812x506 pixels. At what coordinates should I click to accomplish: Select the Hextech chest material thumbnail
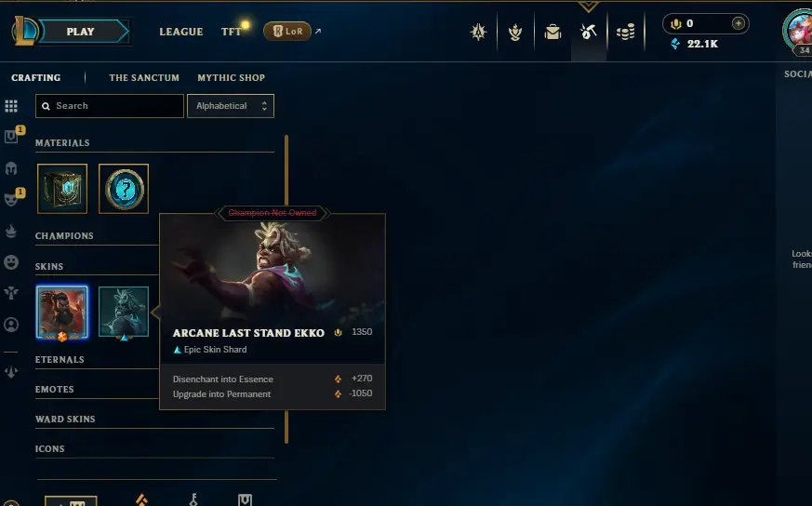tap(62, 189)
